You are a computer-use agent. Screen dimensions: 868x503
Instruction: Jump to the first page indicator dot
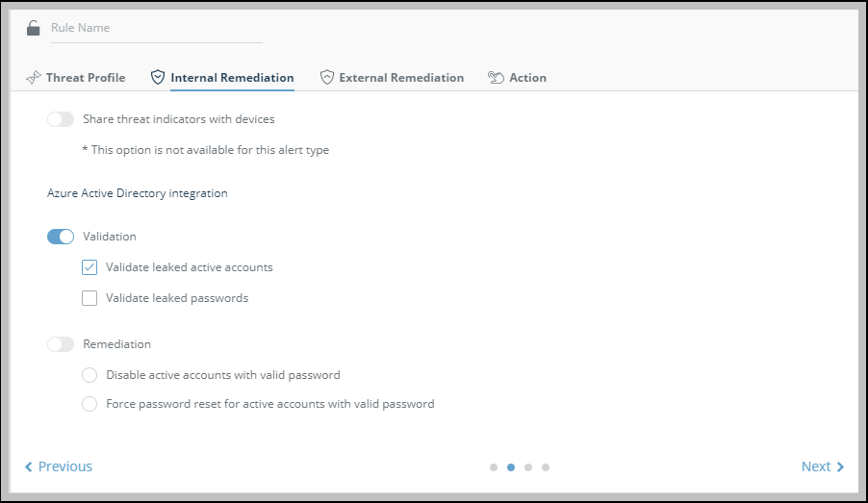[x=494, y=467]
